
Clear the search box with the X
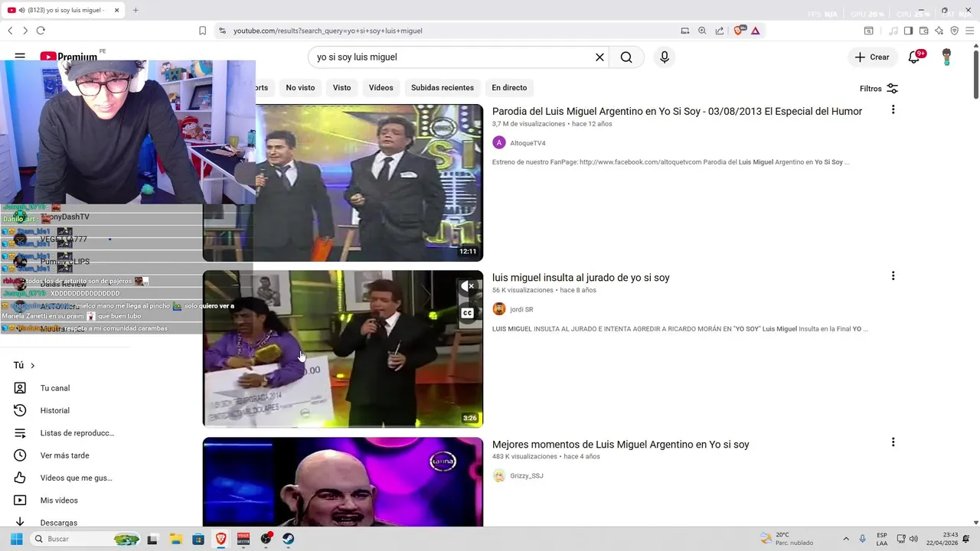pos(599,57)
